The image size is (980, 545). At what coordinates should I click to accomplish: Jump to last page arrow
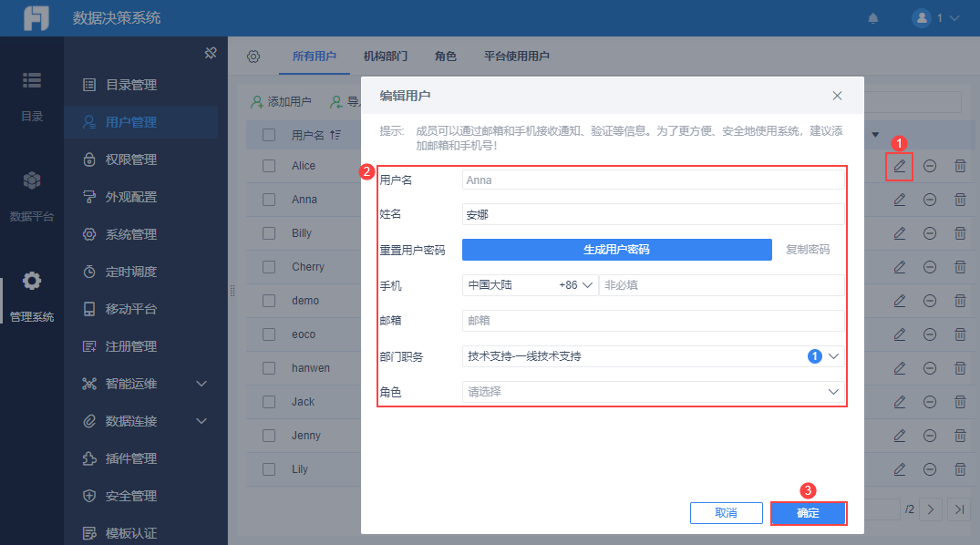click(959, 509)
